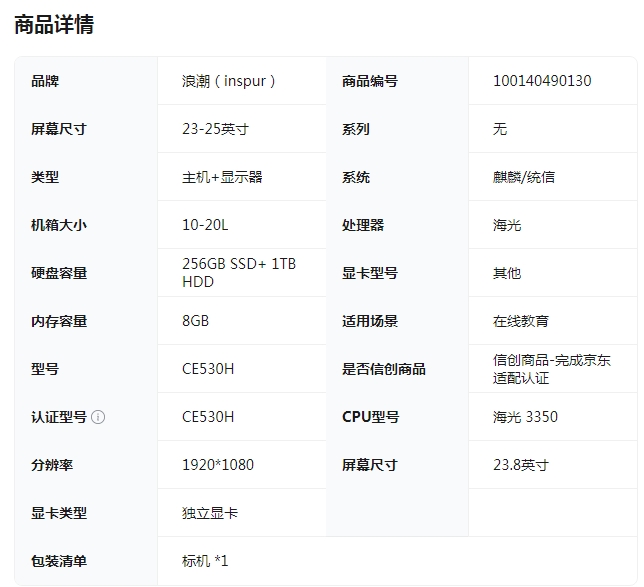Select graphics model value 其他
Screen dimensions: 644x587
point(507,273)
